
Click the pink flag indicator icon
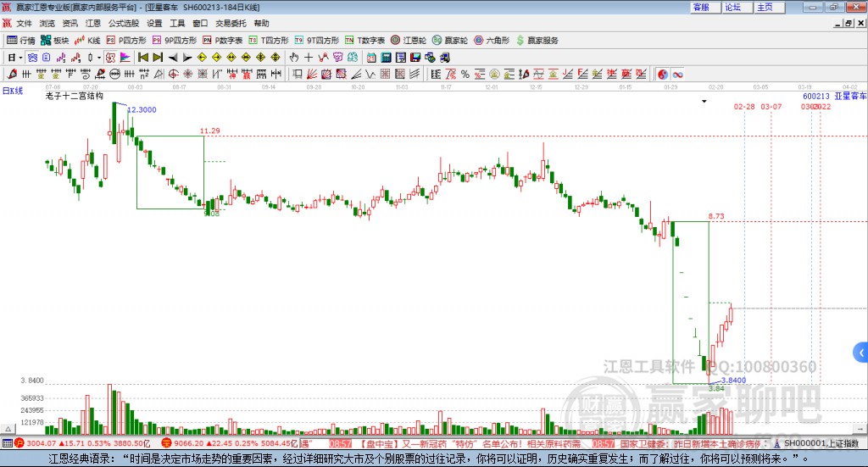point(125,58)
